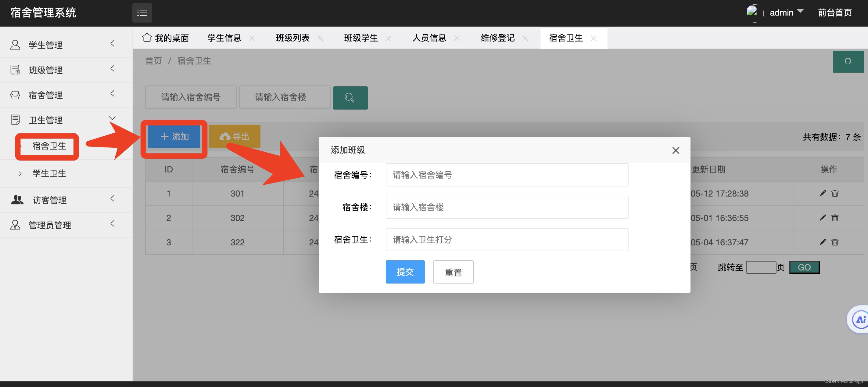Collapse 卫生管理 sidebar menu
Viewport: 868px width, 387px height.
pos(66,120)
